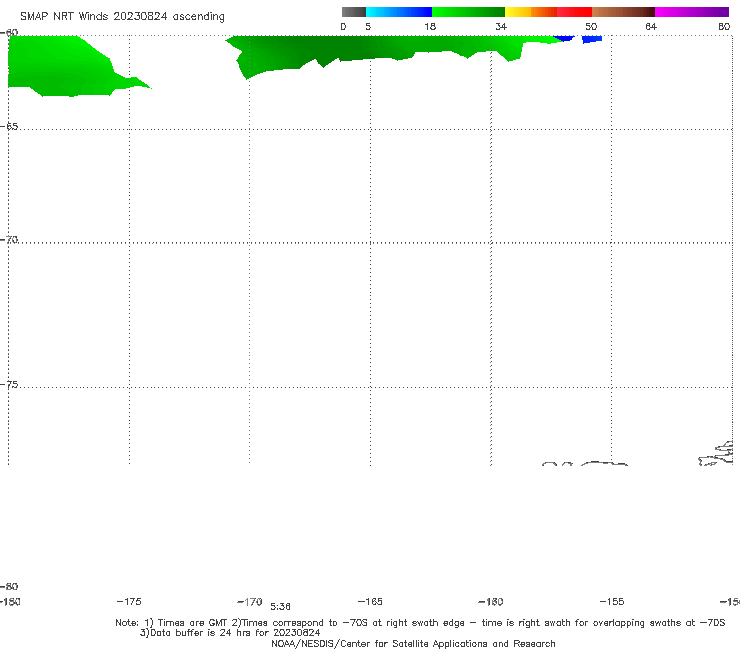Click the "34" label under the color bar
Viewport: 740px width, 650px height.
(x=501, y=26)
